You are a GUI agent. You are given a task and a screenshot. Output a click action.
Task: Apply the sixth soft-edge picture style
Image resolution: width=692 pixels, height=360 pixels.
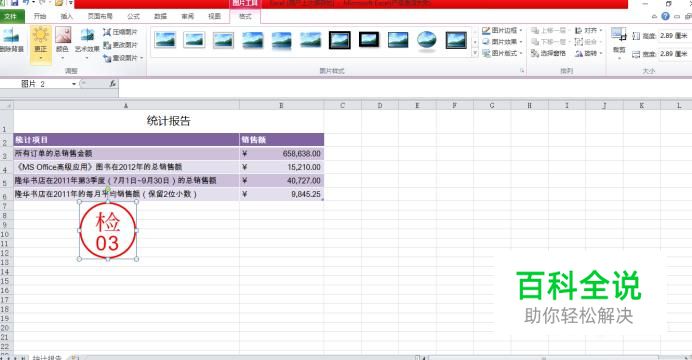[311, 40]
